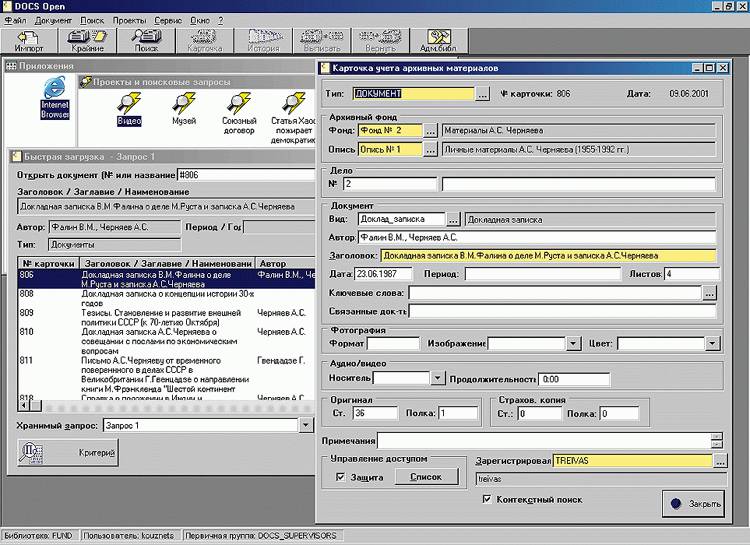Open the Сервис menu

(168, 21)
